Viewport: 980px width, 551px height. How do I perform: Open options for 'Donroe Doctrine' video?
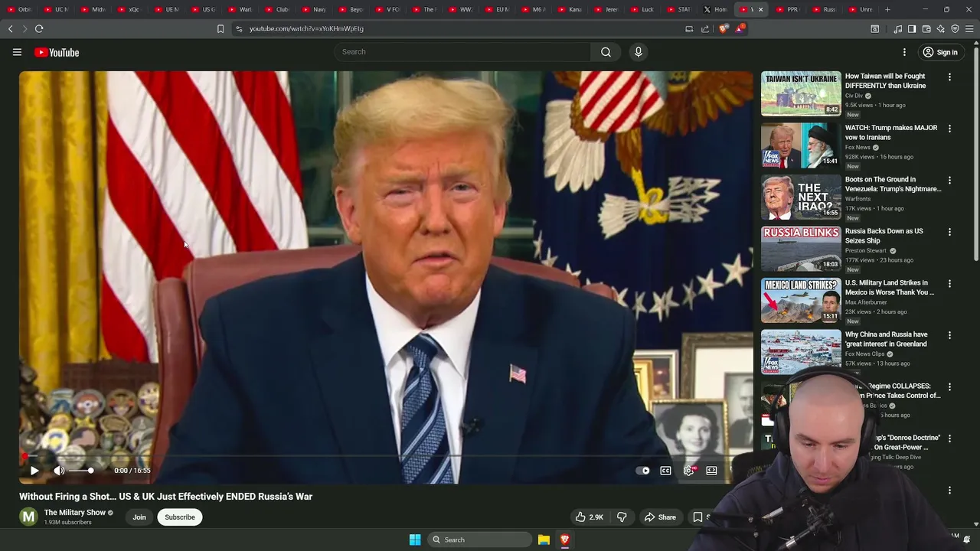pyautogui.click(x=949, y=439)
